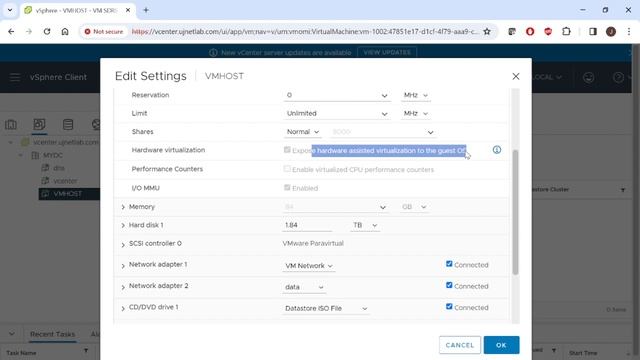Uncheck Connected for Network adapter 2

(449, 285)
